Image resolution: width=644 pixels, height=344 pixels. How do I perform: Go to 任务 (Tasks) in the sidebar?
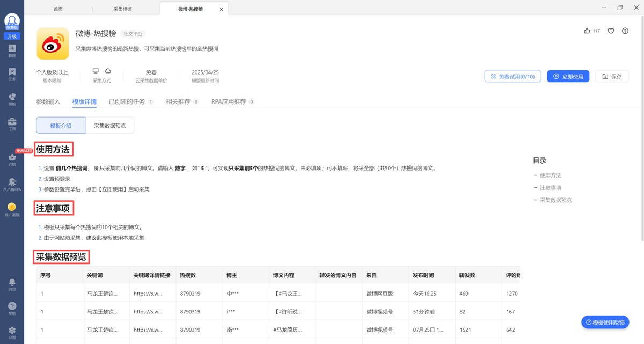tap(12, 74)
